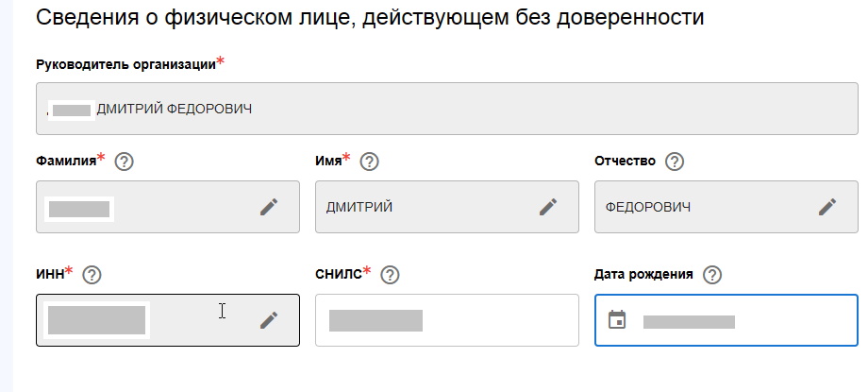Viewport: 868px width, 392px height.
Task: Edit ФЕДОРОВИЧ using the pencil icon
Action: coord(827,208)
